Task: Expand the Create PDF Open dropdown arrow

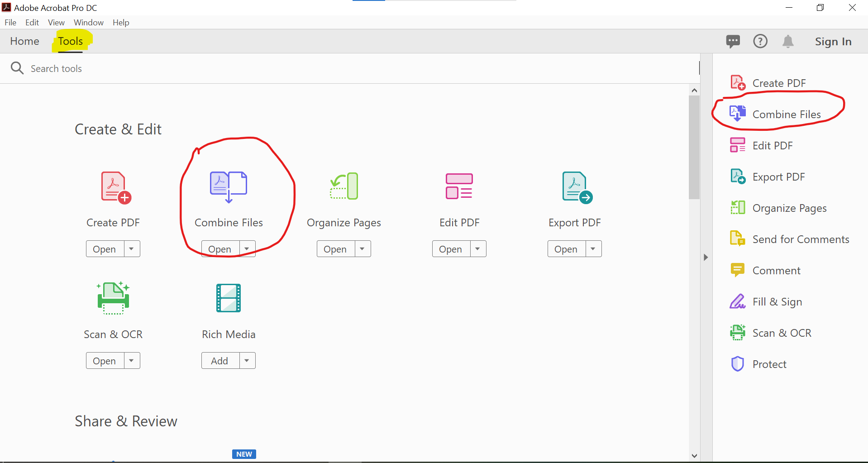Action: coord(132,249)
